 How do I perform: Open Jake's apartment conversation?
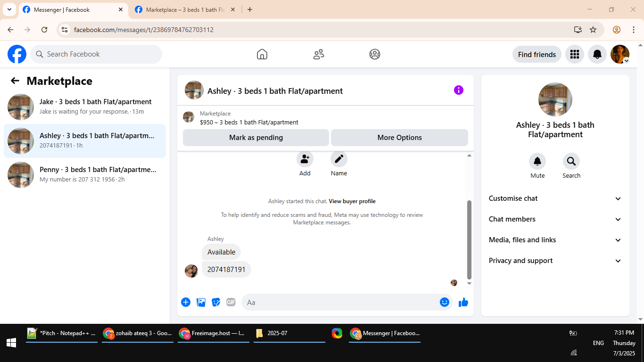click(x=85, y=107)
